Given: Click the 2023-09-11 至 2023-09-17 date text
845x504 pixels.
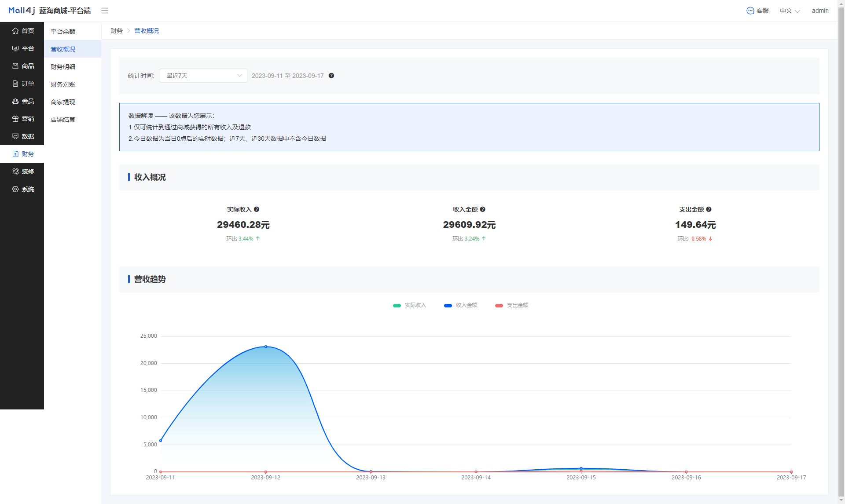Looking at the screenshot, I should (x=287, y=76).
